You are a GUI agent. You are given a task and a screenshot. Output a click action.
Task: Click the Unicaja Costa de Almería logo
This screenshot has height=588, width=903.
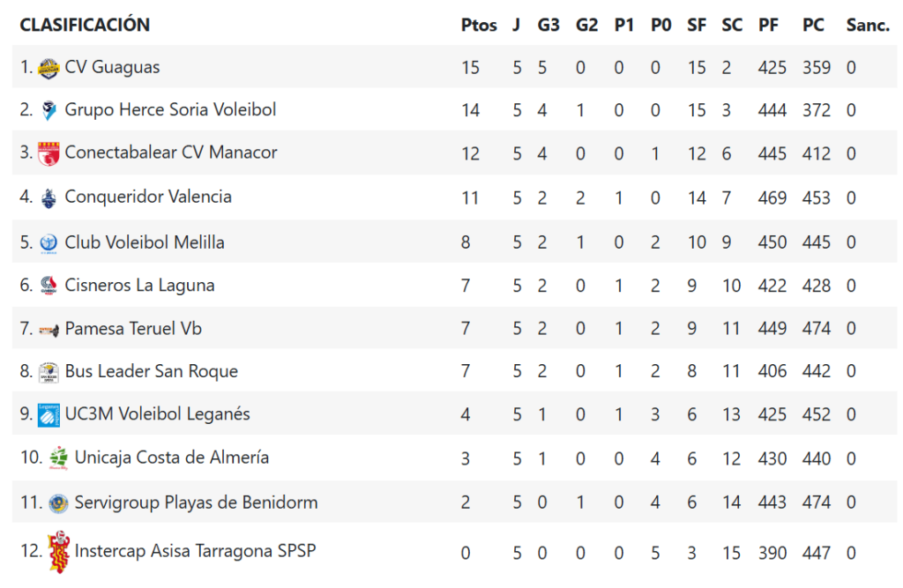(x=59, y=458)
